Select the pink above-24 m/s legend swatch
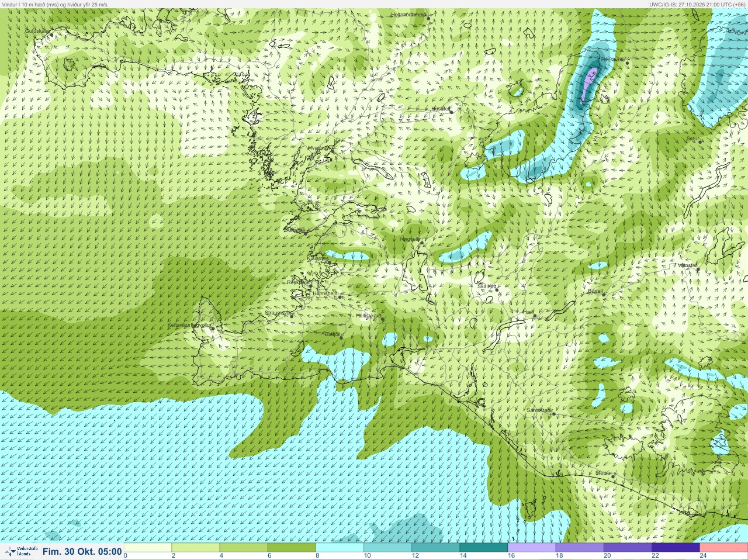Image resolution: width=748 pixels, height=560 pixels. tap(723, 548)
